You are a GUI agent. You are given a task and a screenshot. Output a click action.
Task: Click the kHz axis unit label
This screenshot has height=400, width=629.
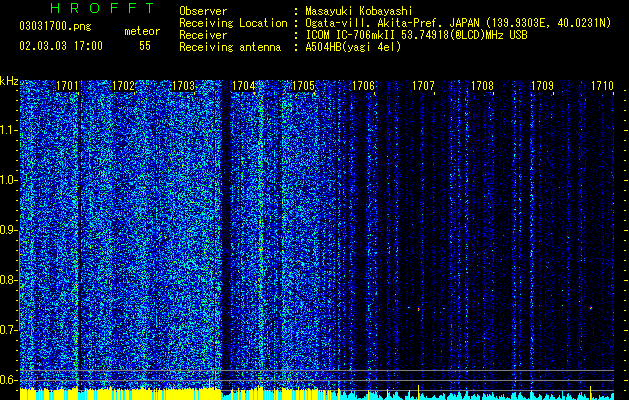9,81
